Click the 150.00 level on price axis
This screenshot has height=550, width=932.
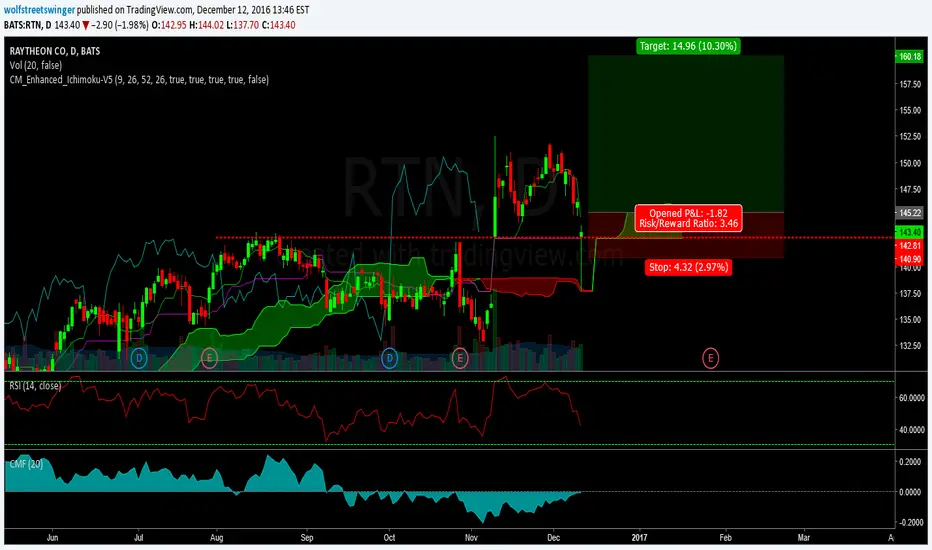(911, 164)
